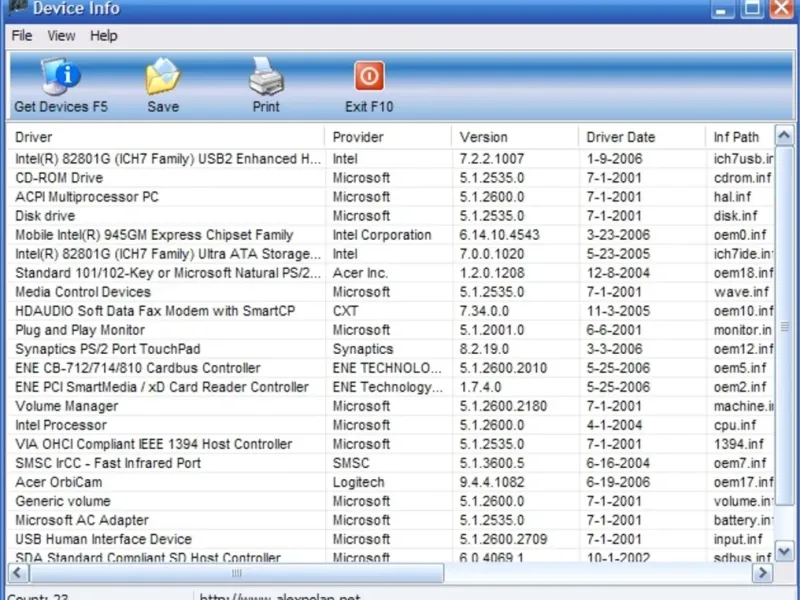Click the CXT provider cell
The height and width of the screenshot is (600, 800).
click(x=345, y=311)
